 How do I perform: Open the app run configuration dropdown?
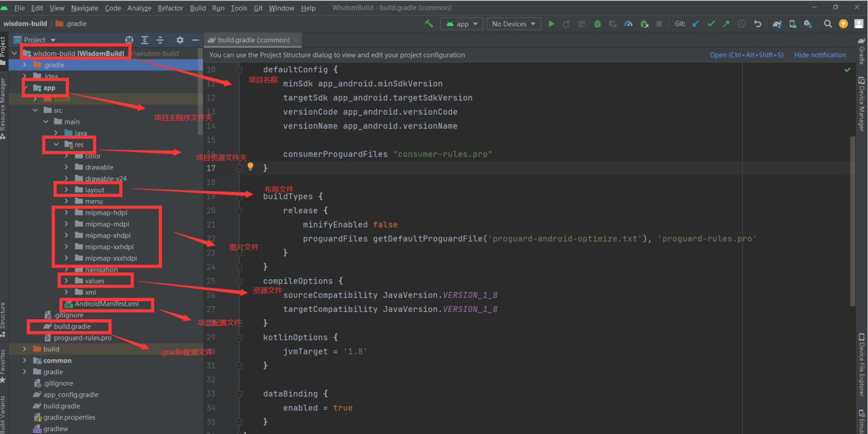pyautogui.click(x=462, y=24)
